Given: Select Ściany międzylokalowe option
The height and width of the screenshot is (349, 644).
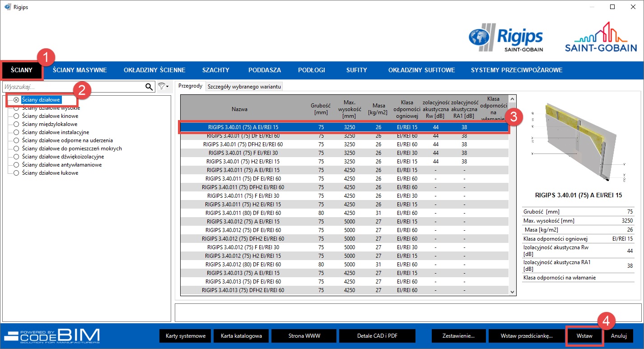Looking at the screenshot, I should pos(45,124).
